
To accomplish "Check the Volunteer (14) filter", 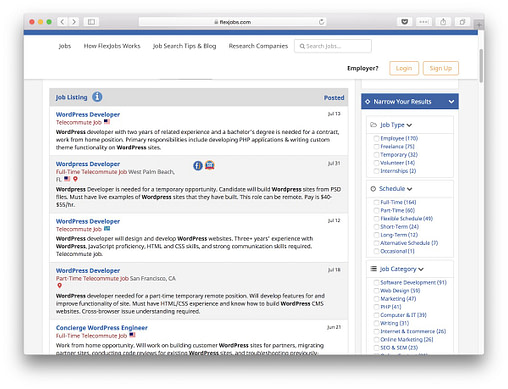I will pyautogui.click(x=376, y=163).
